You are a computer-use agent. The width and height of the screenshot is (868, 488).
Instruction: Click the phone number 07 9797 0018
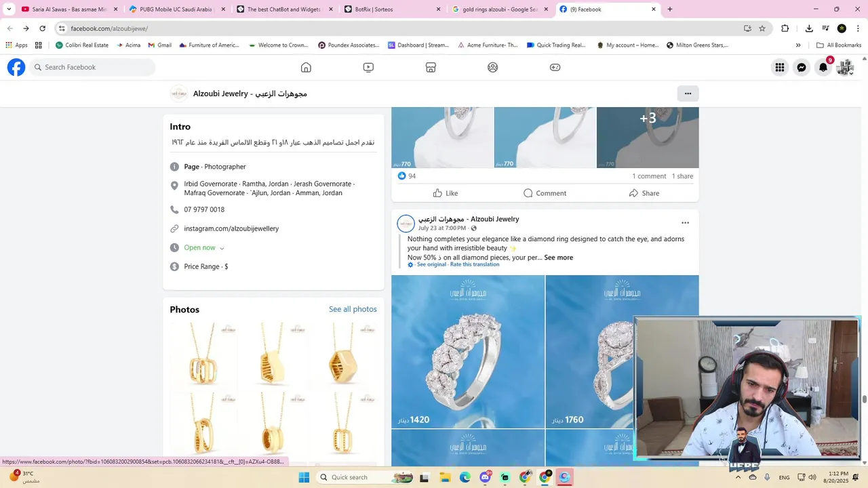(x=204, y=209)
